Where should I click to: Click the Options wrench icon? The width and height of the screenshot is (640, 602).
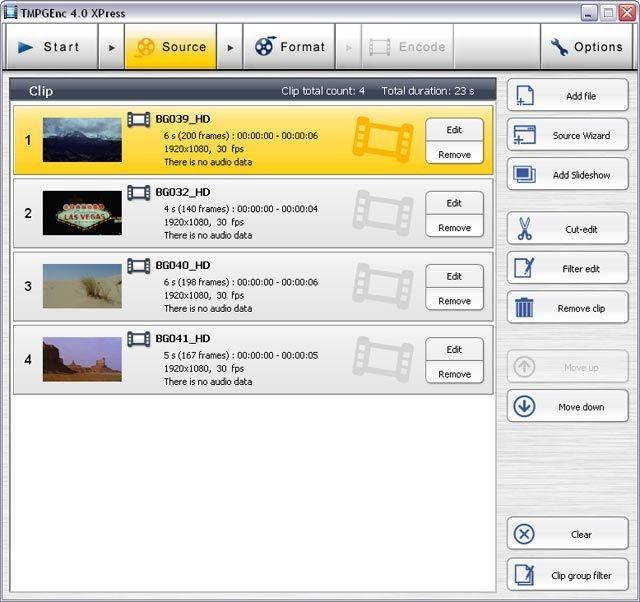(559, 47)
